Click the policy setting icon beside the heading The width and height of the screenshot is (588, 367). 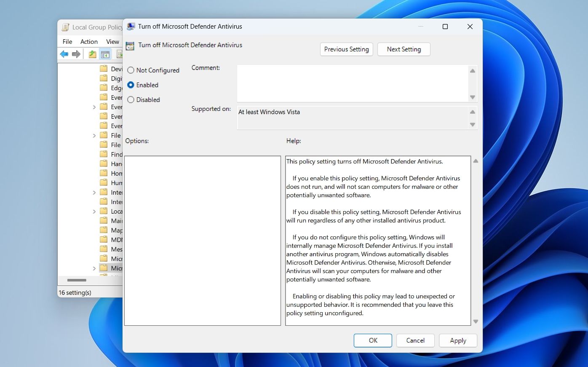[130, 46]
